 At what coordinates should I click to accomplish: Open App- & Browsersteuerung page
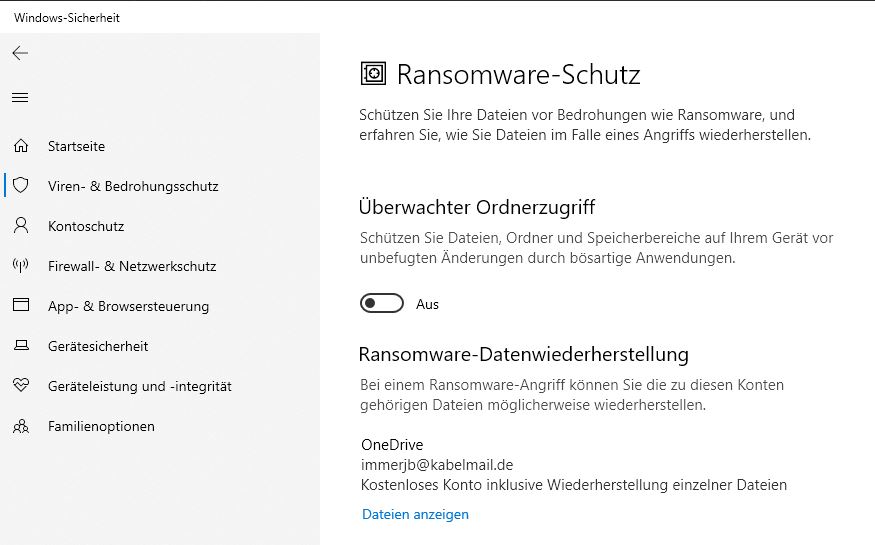coord(128,307)
